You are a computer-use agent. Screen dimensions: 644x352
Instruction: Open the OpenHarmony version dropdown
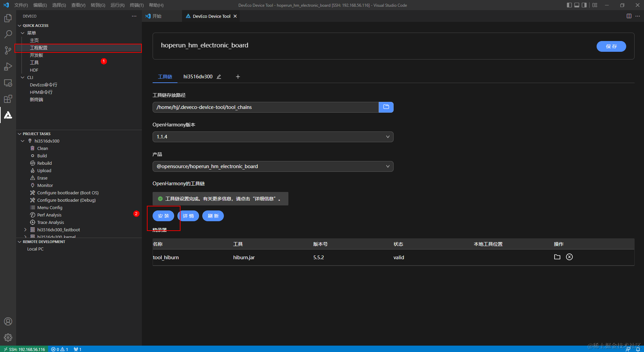click(x=273, y=137)
